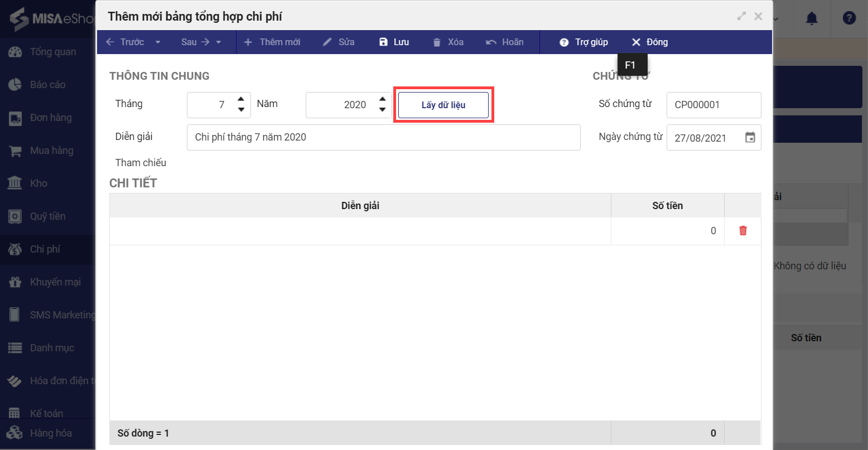Click the help question mark icon in header
Viewport: 868px width, 450px height.
click(849, 18)
